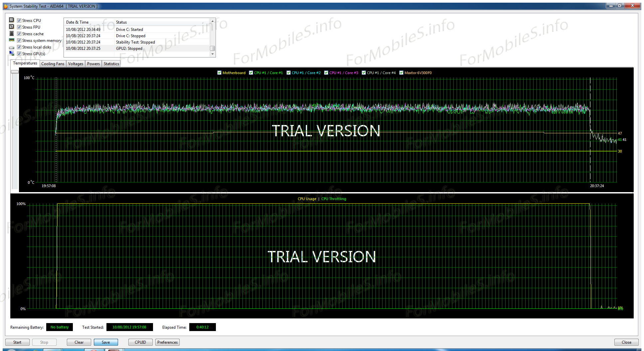Click the local disk drive icon
The height and width of the screenshot is (351, 644).
coord(12,47)
